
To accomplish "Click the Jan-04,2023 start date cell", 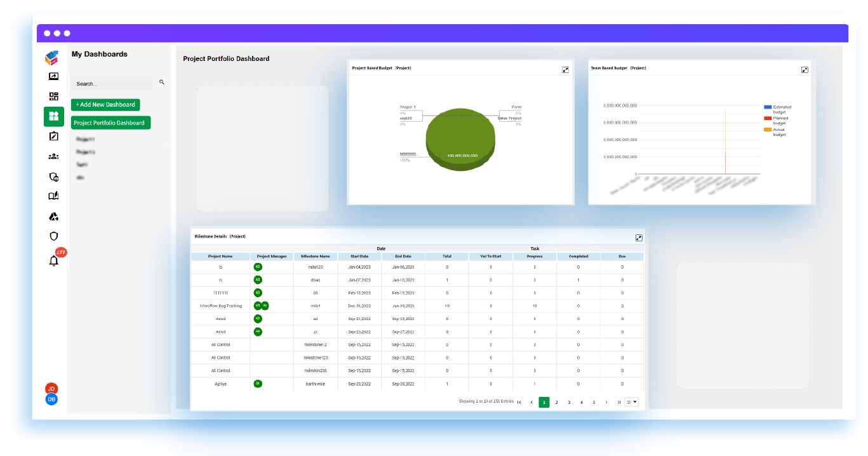I will coord(359,267).
